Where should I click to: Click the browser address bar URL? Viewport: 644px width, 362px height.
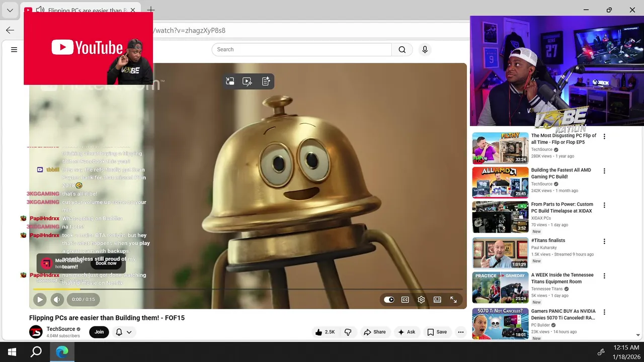click(190, 30)
